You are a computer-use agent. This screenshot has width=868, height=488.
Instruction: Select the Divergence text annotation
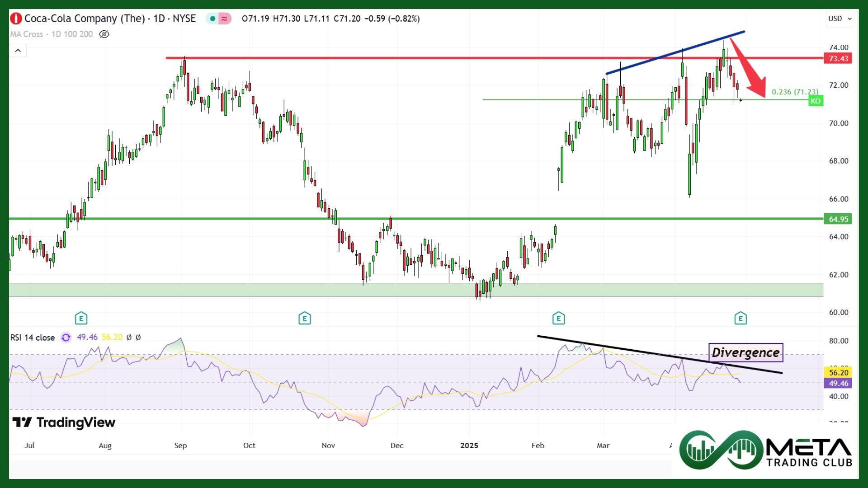745,352
